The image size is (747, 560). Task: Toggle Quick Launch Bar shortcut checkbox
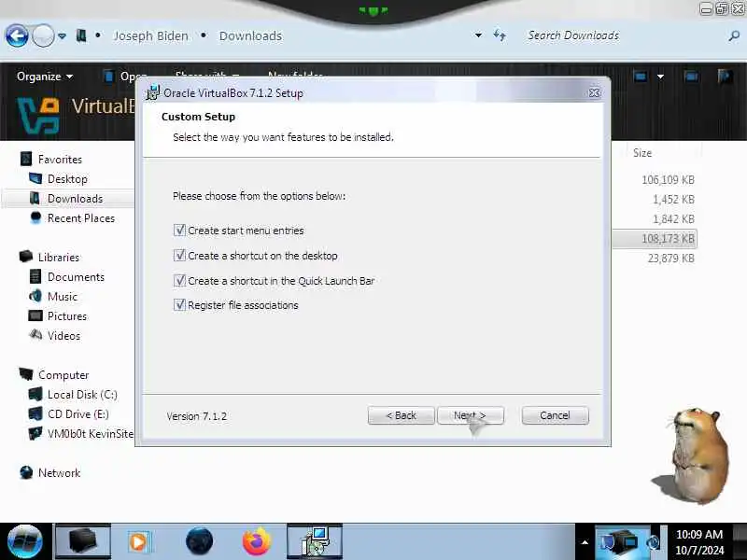click(x=179, y=281)
